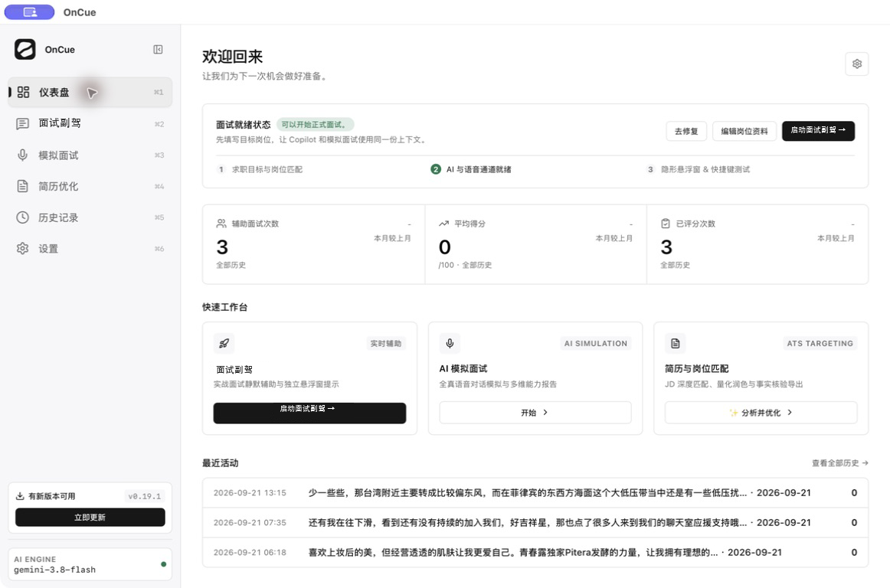Screen dimensions: 890x588
Task: Click the 欢迎回来 heading
Action: tap(233, 57)
